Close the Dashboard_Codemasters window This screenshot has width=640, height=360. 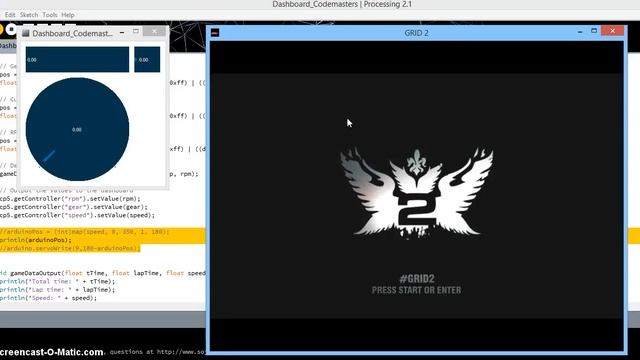point(154,32)
